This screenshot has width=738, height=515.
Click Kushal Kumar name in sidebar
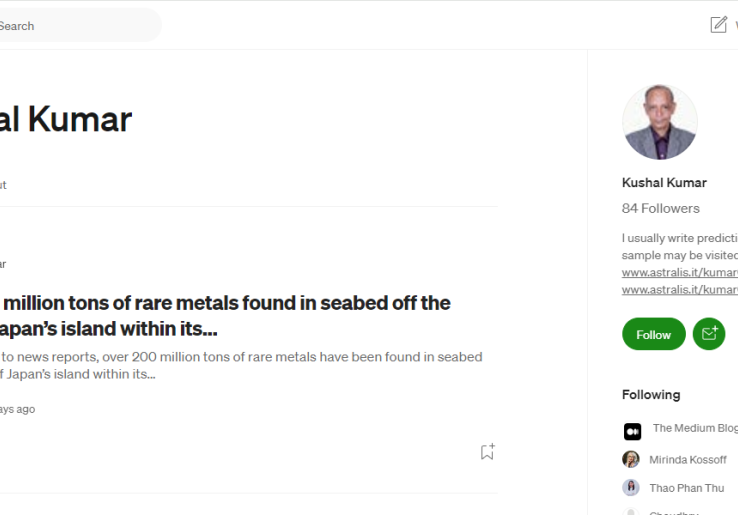click(664, 182)
